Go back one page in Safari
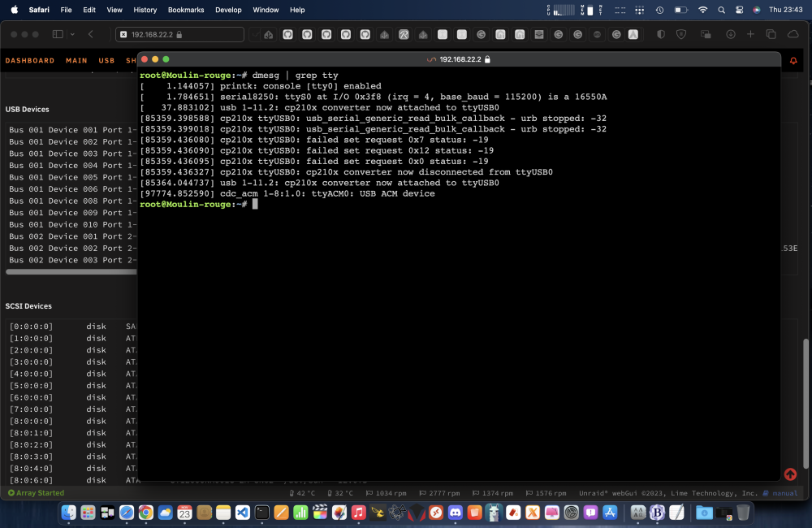The width and height of the screenshot is (812, 528). (x=91, y=34)
